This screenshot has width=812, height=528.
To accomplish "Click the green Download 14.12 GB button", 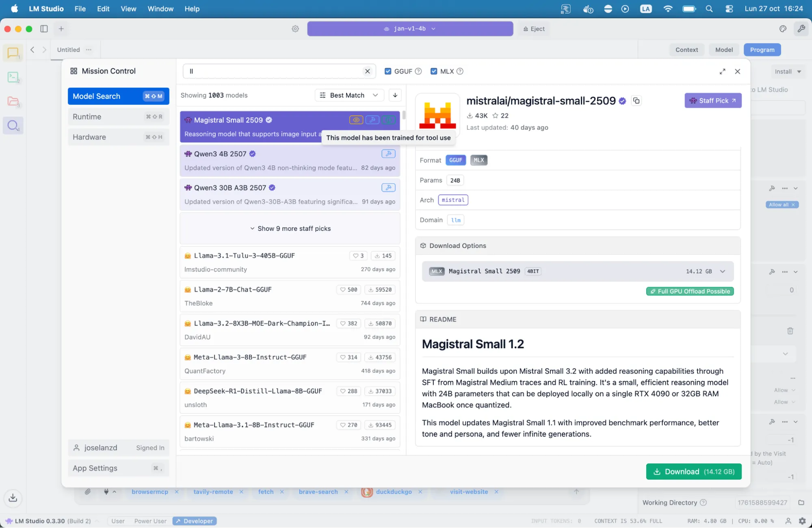I will click(693, 472).
